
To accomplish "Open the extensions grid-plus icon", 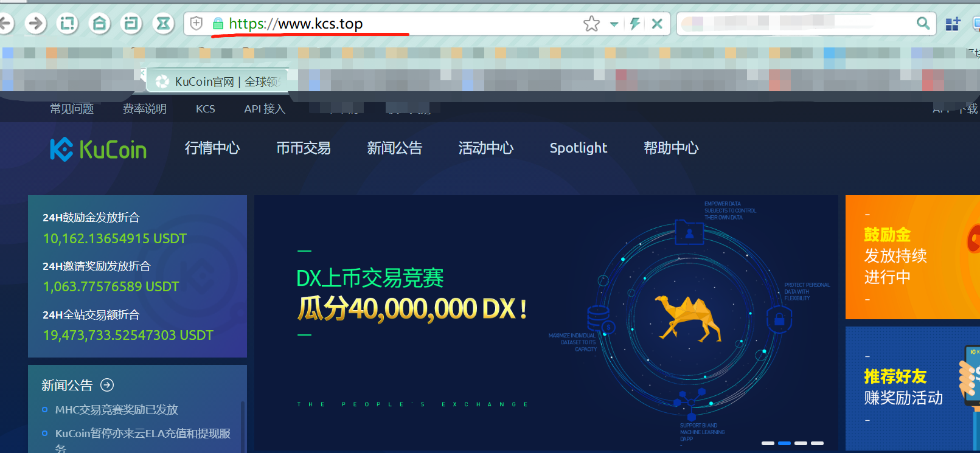I will (953, 24).
